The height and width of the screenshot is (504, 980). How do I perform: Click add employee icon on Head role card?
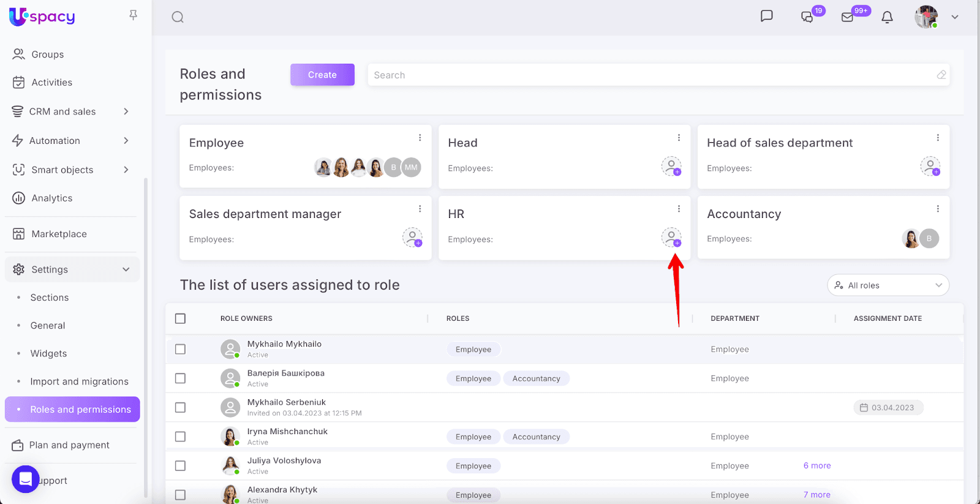coord(671,166)
